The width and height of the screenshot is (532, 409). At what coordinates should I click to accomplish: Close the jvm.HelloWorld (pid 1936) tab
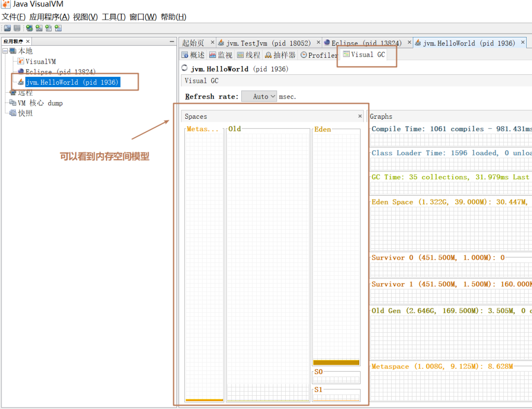click(523, 42)
